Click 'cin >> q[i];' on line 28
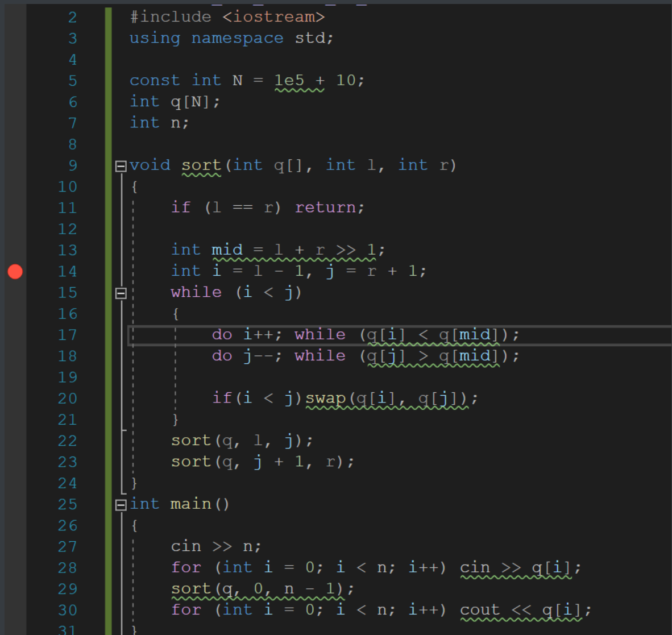 pos(521,568)
